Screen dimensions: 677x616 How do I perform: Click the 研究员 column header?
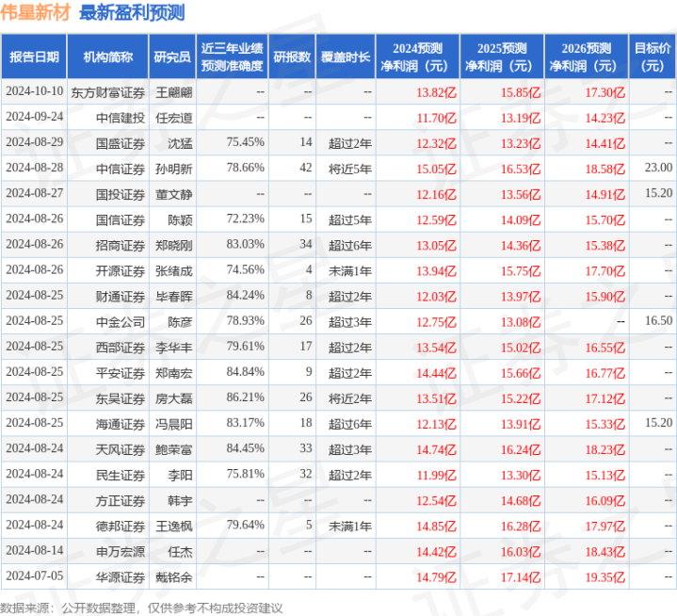(172, 57)
